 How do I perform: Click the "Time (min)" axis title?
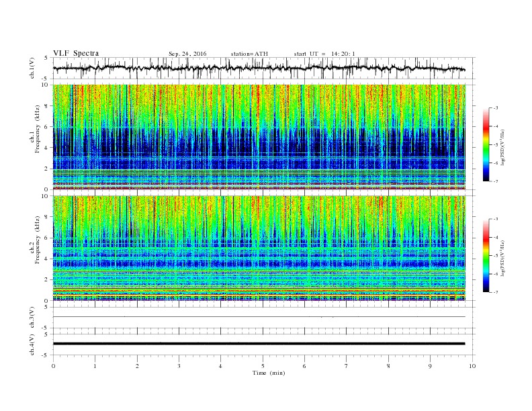(269, 373)
